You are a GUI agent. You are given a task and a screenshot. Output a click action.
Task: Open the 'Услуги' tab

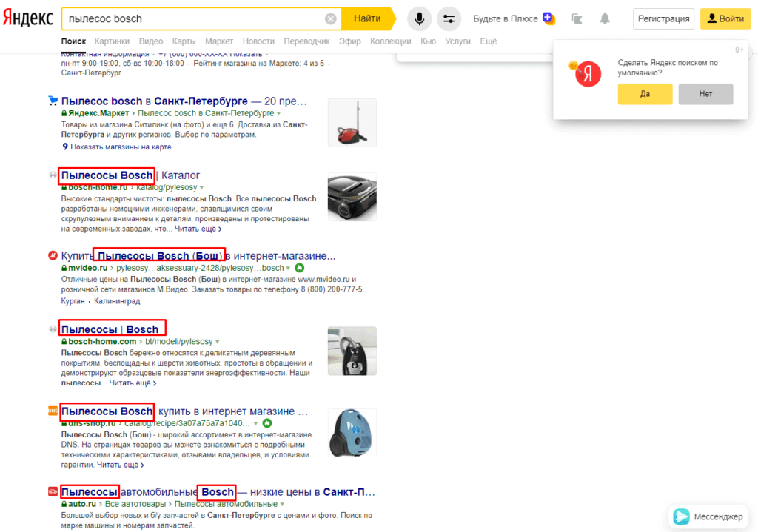click(457, 41)
